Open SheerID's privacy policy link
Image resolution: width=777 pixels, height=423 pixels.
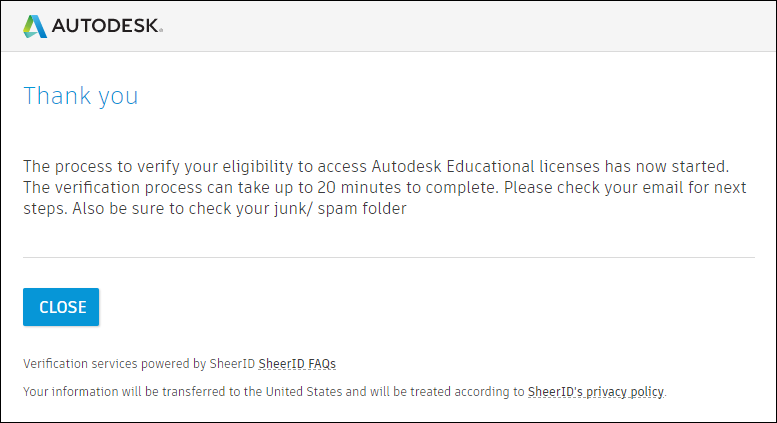point(596,392)
